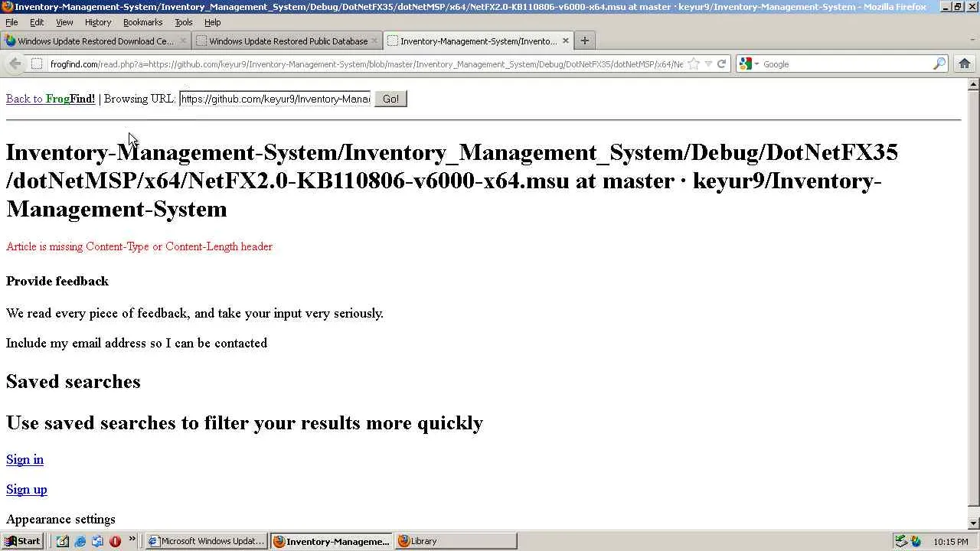The width and height of the screenshot is (980, 551).
Task: Switch to Microsoft Windows Update taskbar window
Action: pos(206,541)
